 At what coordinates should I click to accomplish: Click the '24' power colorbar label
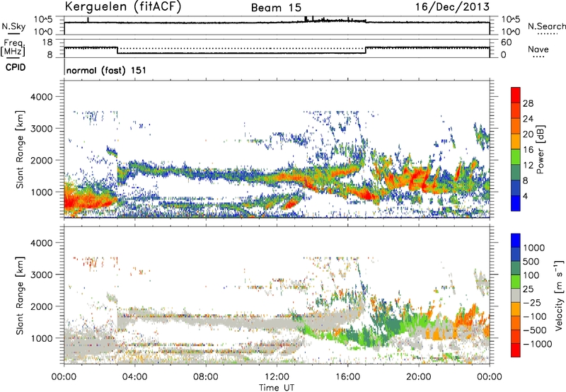click(528, 119)
